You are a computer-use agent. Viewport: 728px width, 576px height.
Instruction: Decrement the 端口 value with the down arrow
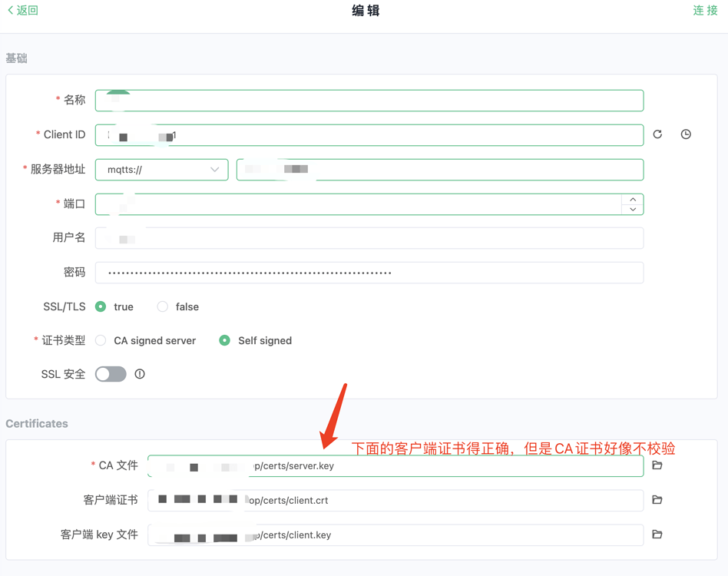(633, 208)
